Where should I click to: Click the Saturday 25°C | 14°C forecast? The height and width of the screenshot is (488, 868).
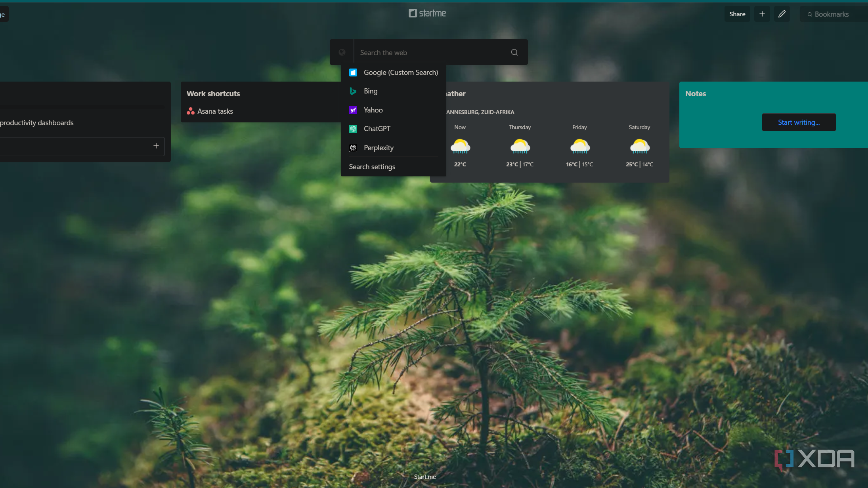[640, 164]
